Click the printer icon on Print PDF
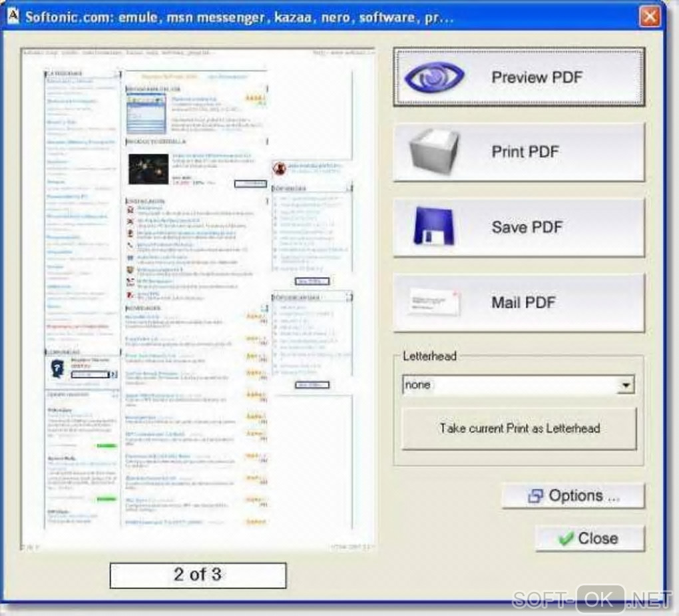 click(x=434, y=152)
